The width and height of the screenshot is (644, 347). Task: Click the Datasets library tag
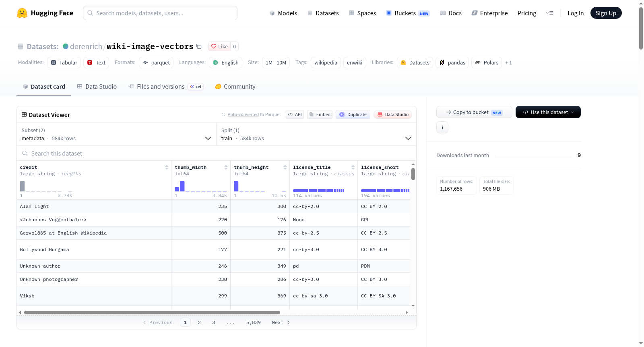coord(415,62)
